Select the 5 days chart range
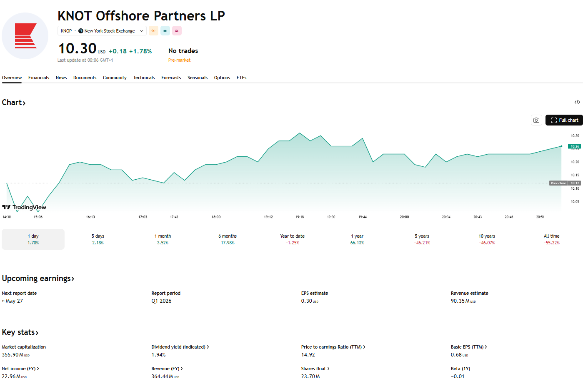This screenshot has height=384, width=588. coord(98,239)
